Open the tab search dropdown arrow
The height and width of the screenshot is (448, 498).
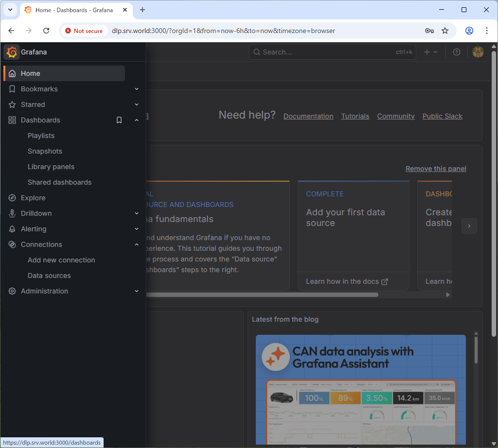[x=10, y=10]
